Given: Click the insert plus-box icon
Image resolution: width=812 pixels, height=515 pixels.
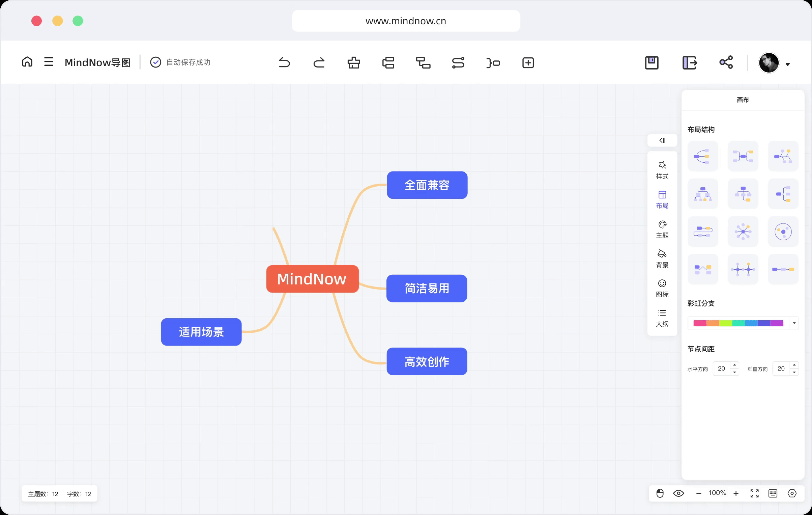Looking at the screenshot, I should pyautogui.click(x=528, y=63).
